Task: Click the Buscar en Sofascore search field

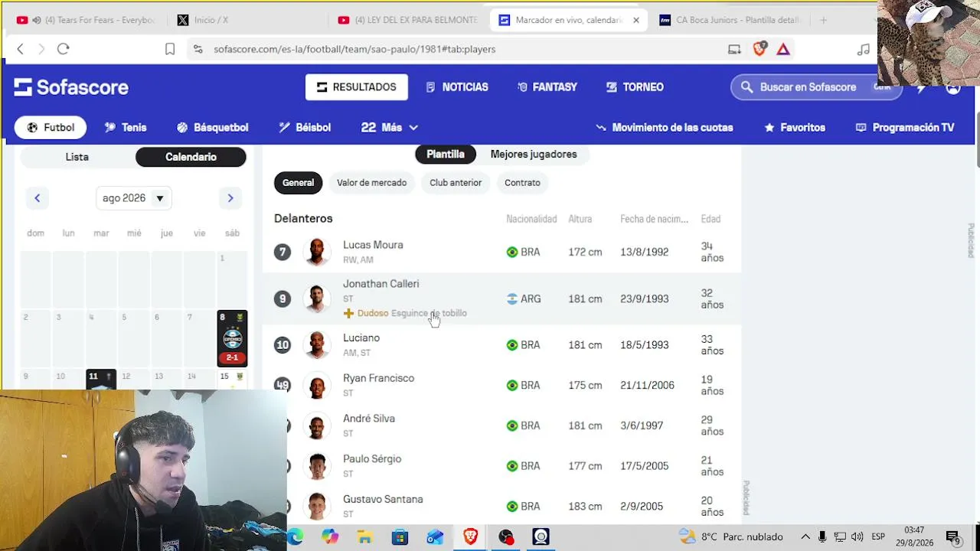Action: click(x=816, y=87)
